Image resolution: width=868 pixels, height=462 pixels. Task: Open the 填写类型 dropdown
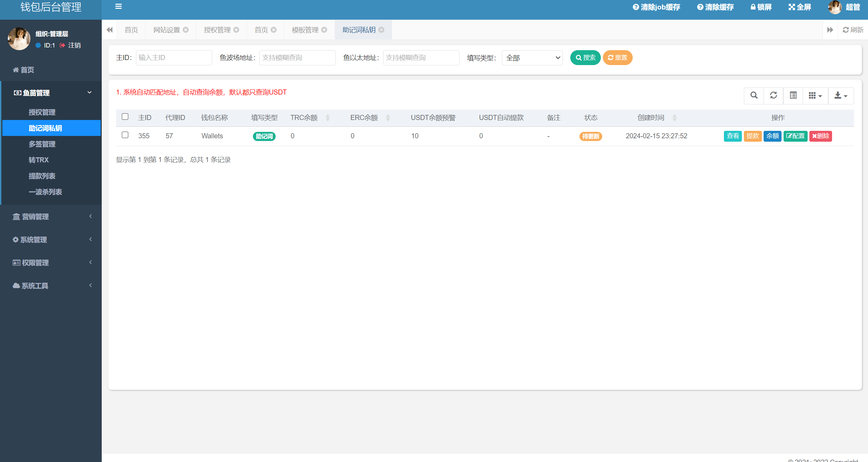(x=532, y=58)
